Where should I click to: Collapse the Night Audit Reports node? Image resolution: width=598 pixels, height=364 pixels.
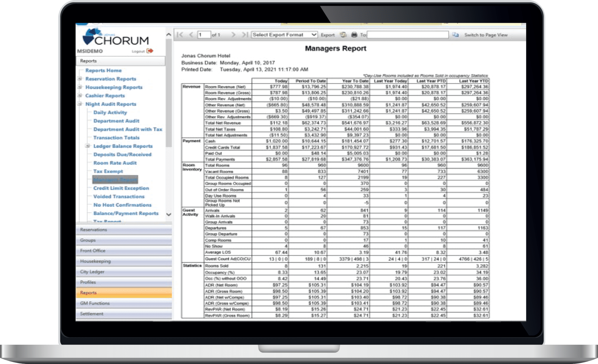(x=80, y=104)
